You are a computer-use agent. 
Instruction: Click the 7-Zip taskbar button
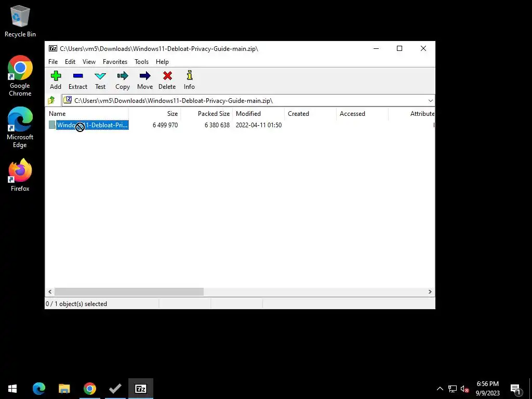tap(141, 389)
